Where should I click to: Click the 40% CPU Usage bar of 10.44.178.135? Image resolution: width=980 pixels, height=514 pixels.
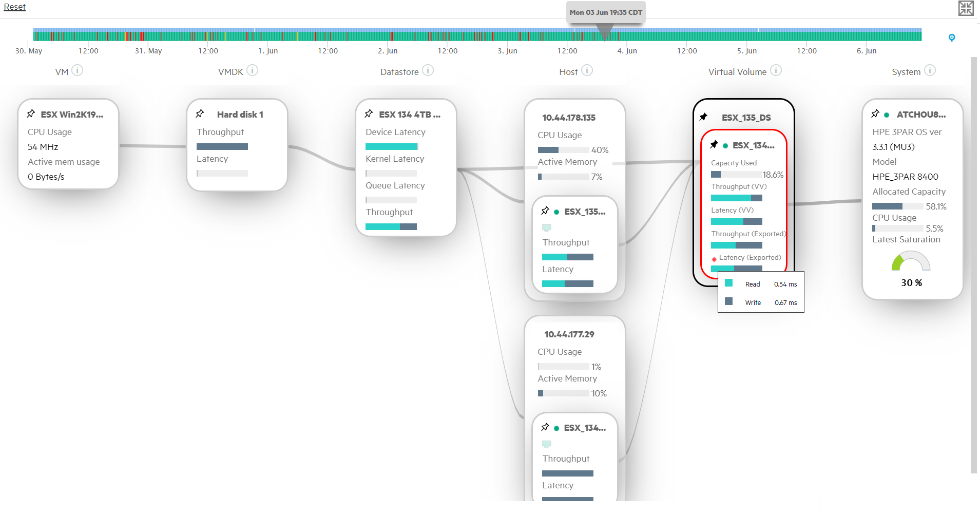coord(563,150)
